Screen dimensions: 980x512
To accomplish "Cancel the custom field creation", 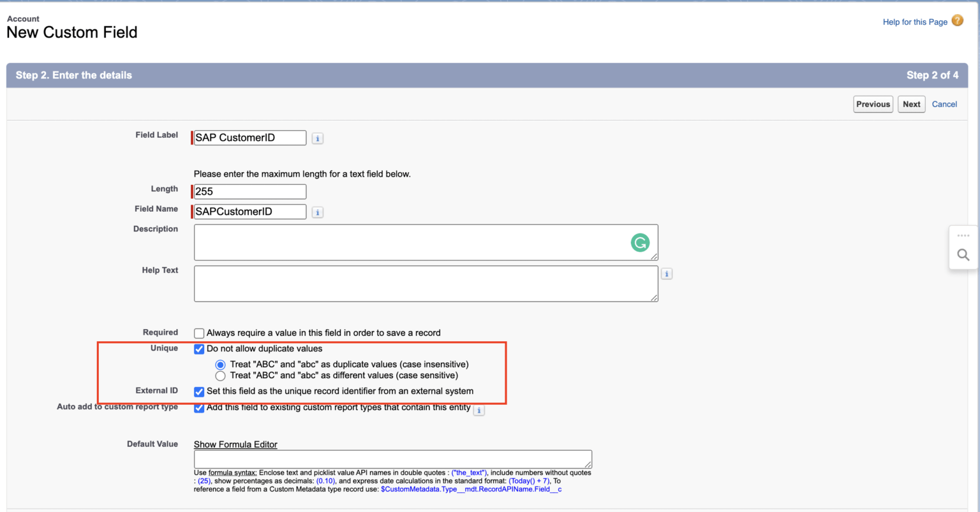I will (944, 104).
